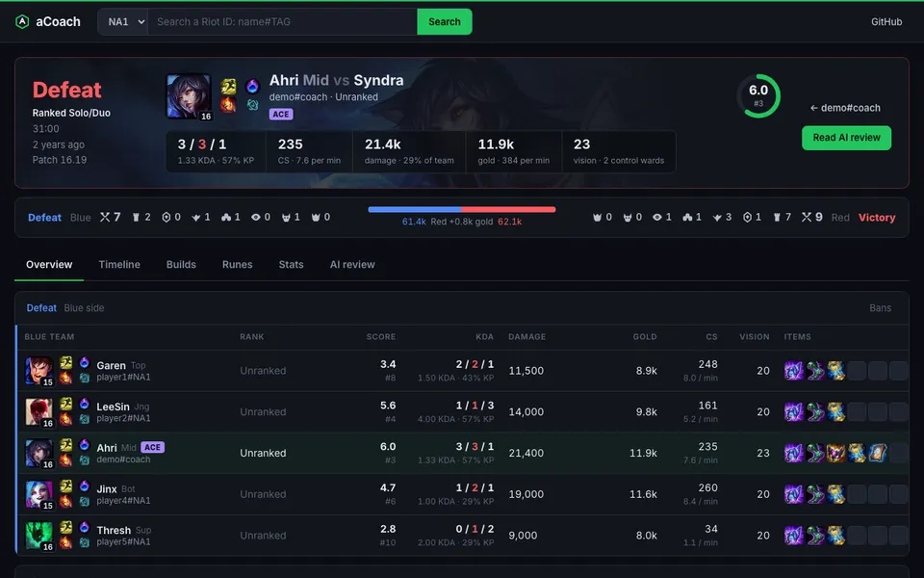This screenshot has width=924, height=578.
Task: Click Blue team towers icon showing 2
Action: (x=136, y=217)
